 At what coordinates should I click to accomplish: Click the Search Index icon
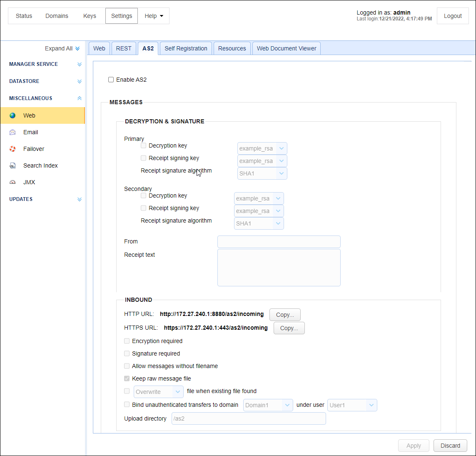click(x=12, y=165)
